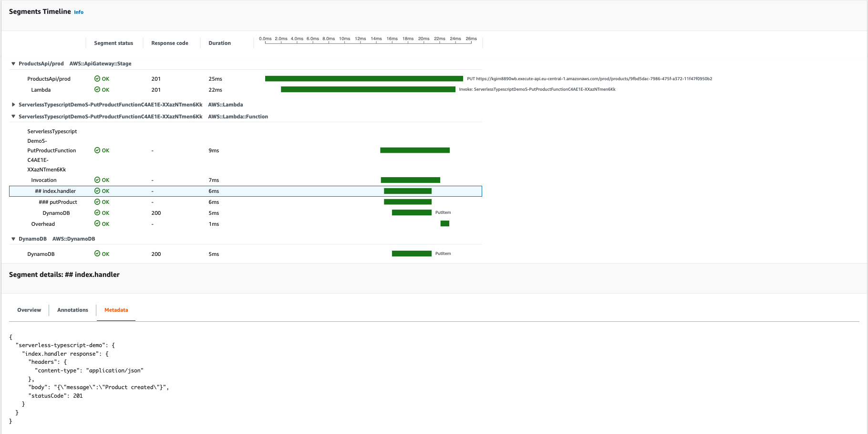The height and width of the screenshot is (434, 868).
Task: Collapse the ProductsApi/prod ApiGateway Stage section
Action: [13, 63]
